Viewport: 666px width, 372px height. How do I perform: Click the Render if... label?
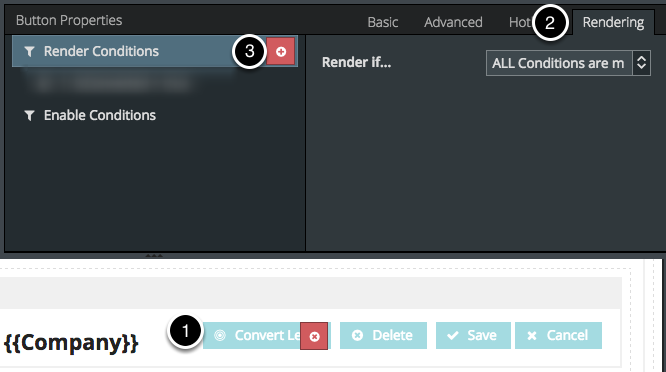[356, 62]
